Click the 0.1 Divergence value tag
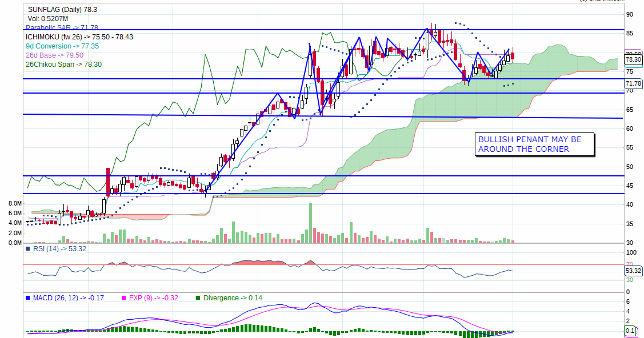This screenshot has width=644, height=338. pos(629,331)
